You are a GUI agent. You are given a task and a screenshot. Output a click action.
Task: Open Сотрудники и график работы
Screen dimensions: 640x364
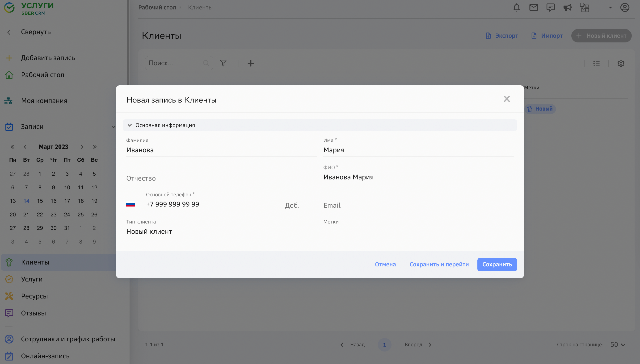[x=68, y=339]
